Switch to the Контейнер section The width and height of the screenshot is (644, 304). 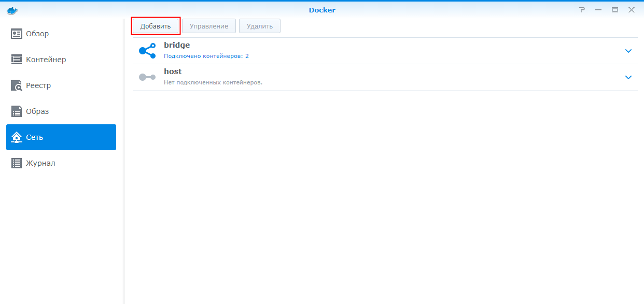point(46,60)
